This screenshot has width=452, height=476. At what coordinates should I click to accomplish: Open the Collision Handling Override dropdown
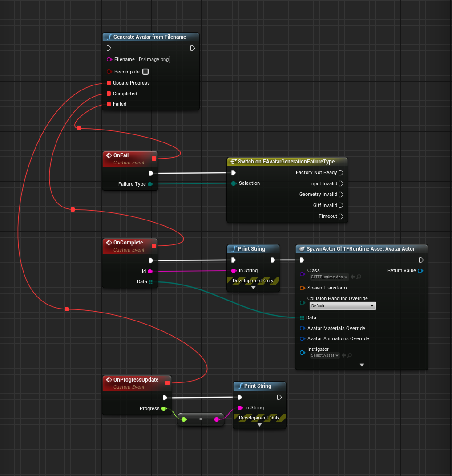click(343, 306)
